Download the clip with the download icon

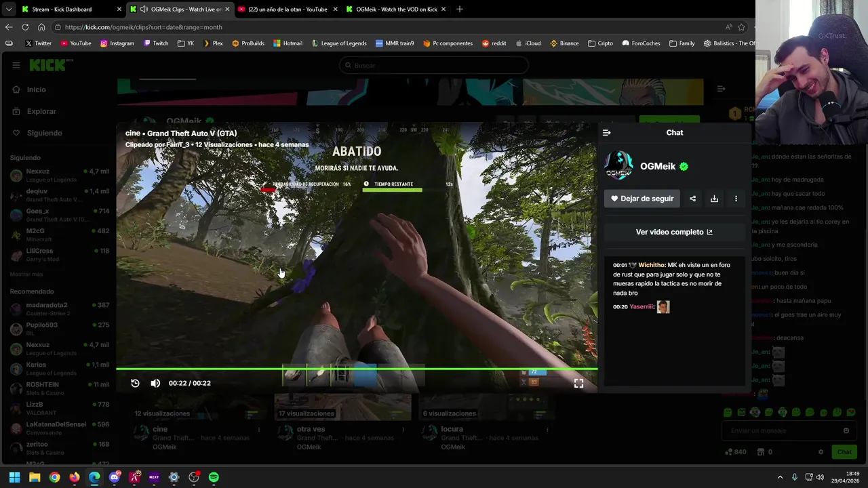(714, 199)
